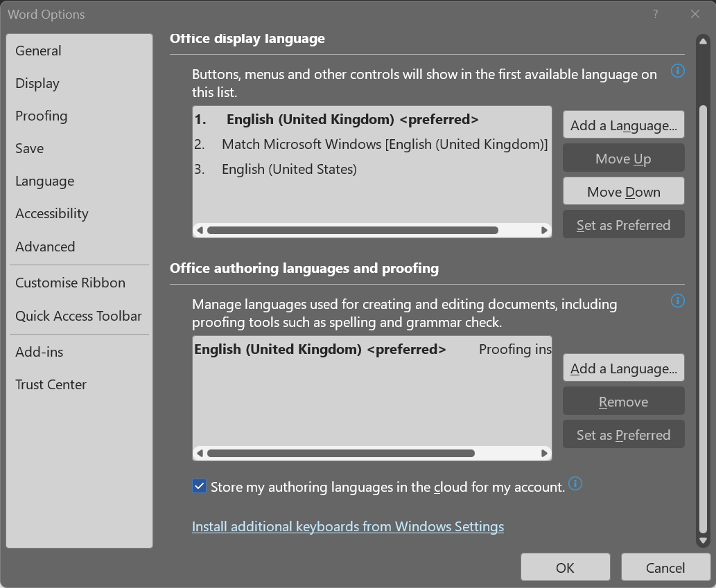Image resolution: width=716 pixels, height=588 pixels.
Task: Click left arrow of authoring languages list scrollbar
Action: (x=200, y=454)
